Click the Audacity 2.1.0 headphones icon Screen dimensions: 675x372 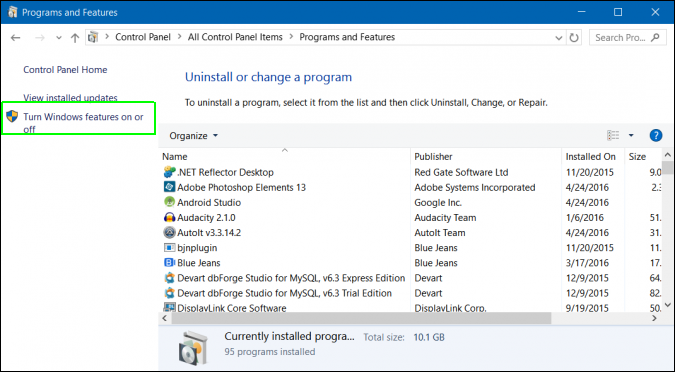point(170,217)
